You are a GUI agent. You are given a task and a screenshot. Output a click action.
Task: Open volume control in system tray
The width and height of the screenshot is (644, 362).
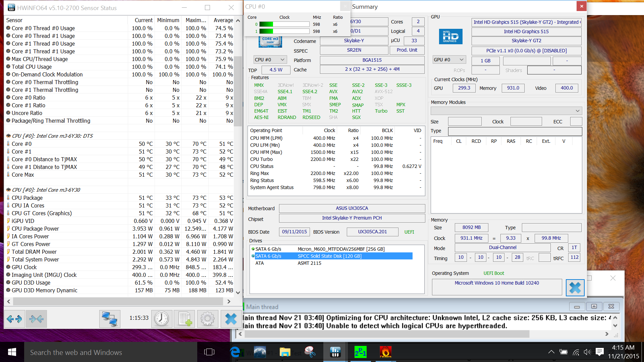[587, 352]
